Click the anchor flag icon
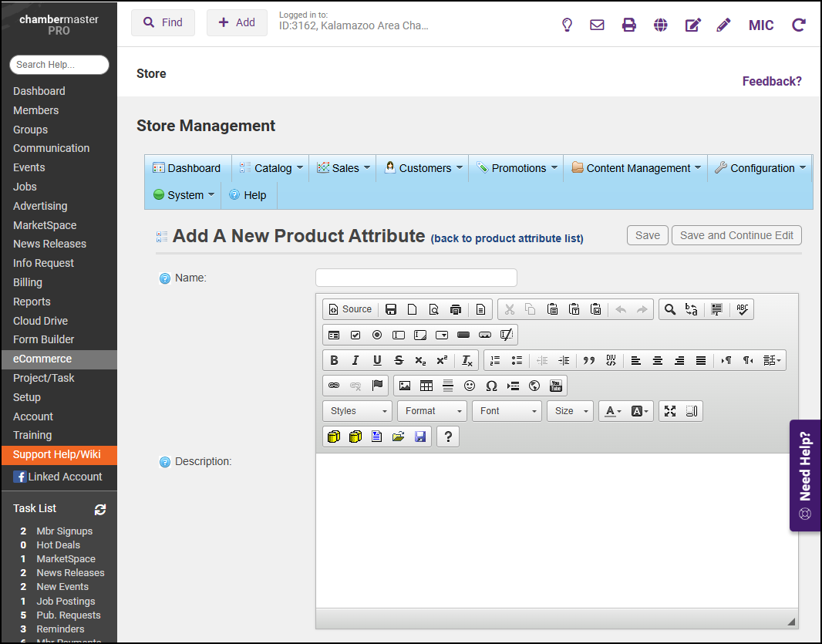Screen dimensions: 822x644 click(x=377, y=386)
